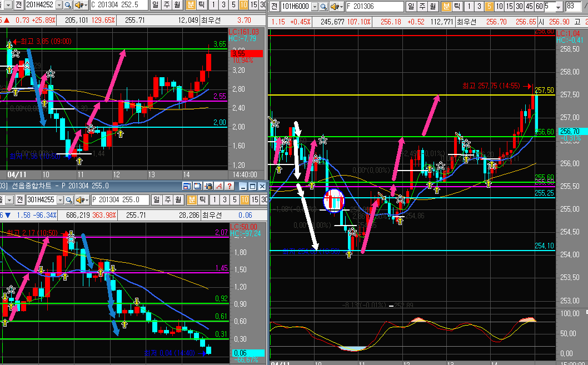Expand 301H4255 symbol code dropdown
588x365 pixels.
61,200
